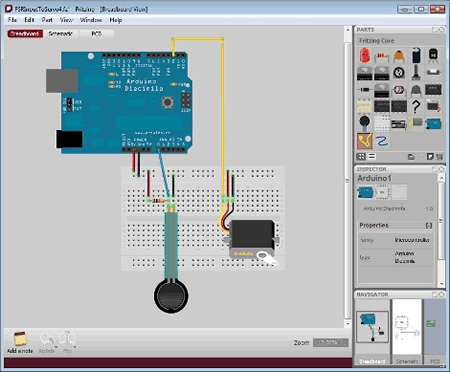Switch to the PCB view tab
The image size is (450, 372).
click(96, 34)
